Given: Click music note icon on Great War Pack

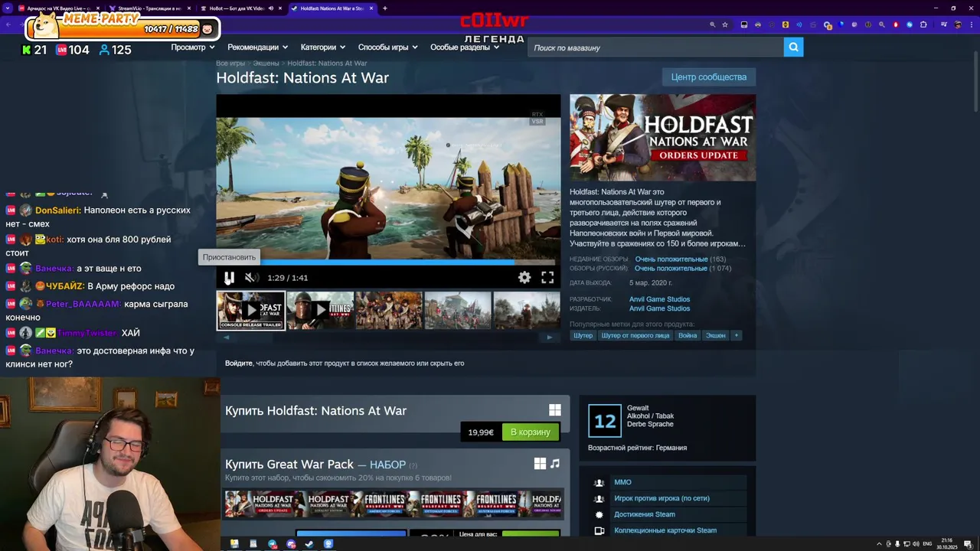Looking at the screenshot, I should (x=555, y=464).
